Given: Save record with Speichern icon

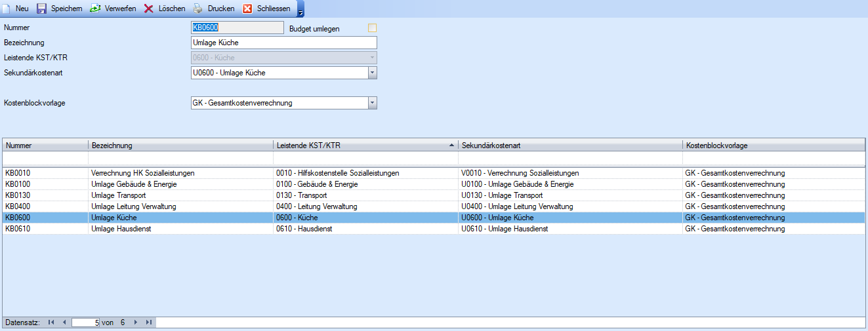Looking at the screenshot, I should click(42, 9).
